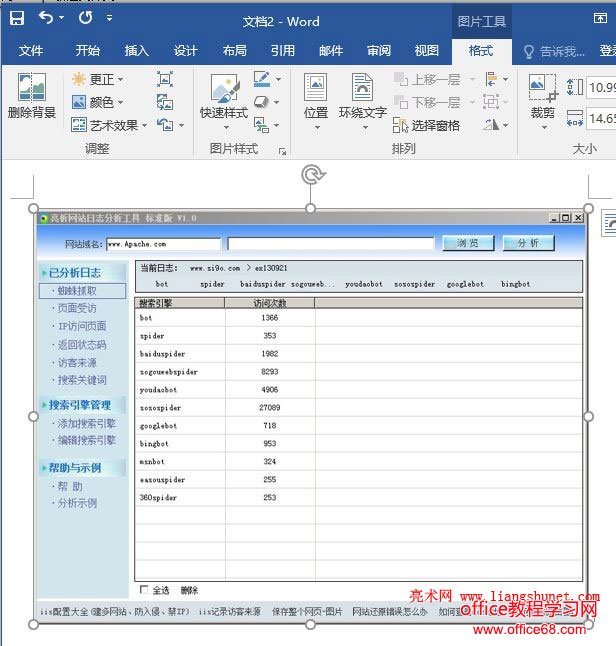Screen dimensions: 616x646
Task: Switch to the 开始 tab
Action: click(87, 51)
